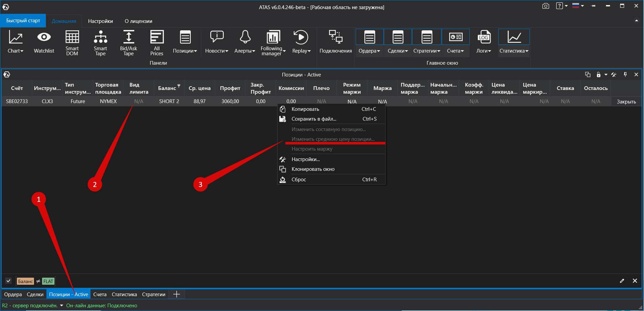This screenshot has height=311, width=644.
Task: Open the Smart Tape panel
Action: pyautogui.click(x=100, y=42)
